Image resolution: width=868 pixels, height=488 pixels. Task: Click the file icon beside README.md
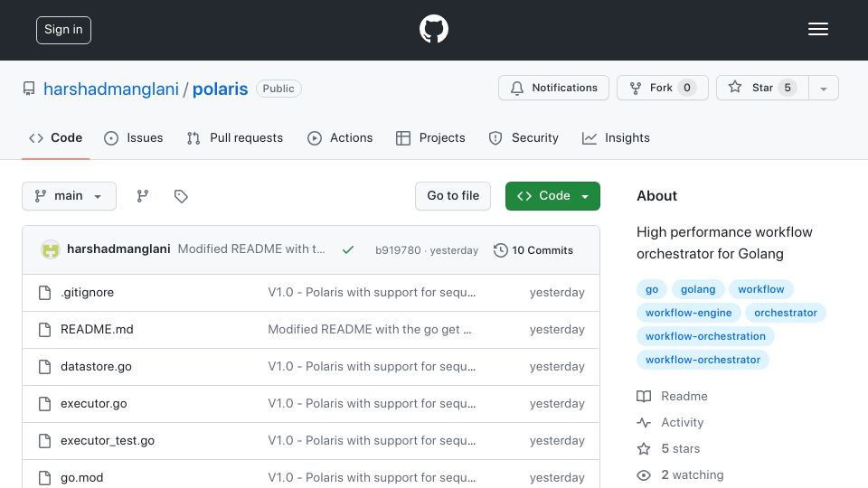(45, 330)
